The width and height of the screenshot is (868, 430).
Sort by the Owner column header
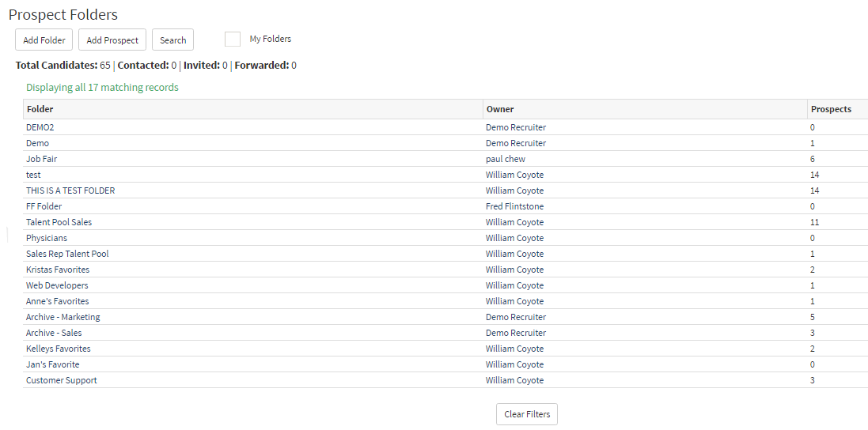(x=500, y=109)
